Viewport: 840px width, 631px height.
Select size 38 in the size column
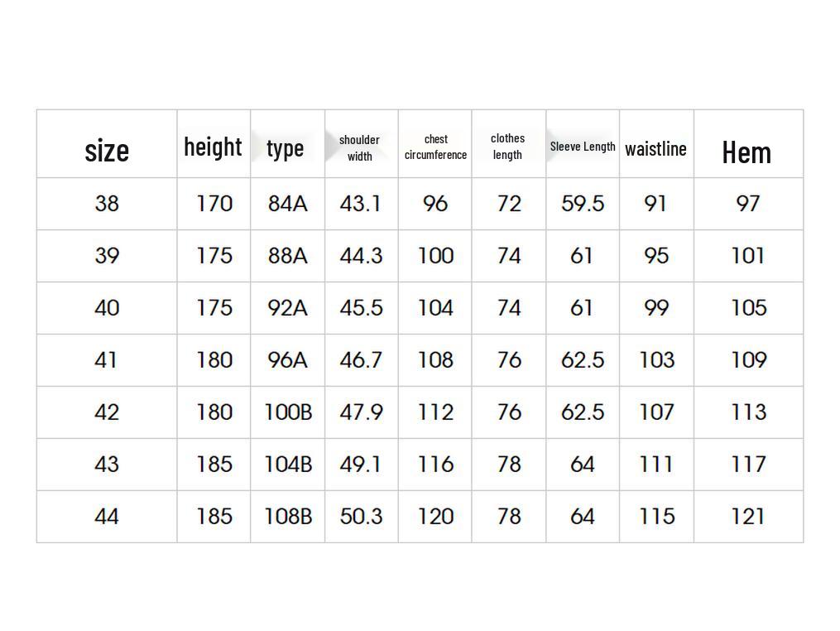(107, 204)
